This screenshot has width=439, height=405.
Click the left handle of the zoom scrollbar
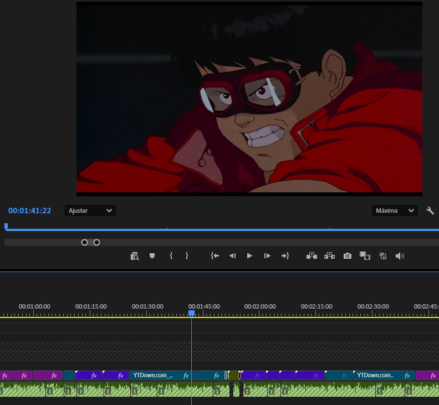(x=84, y=242)
